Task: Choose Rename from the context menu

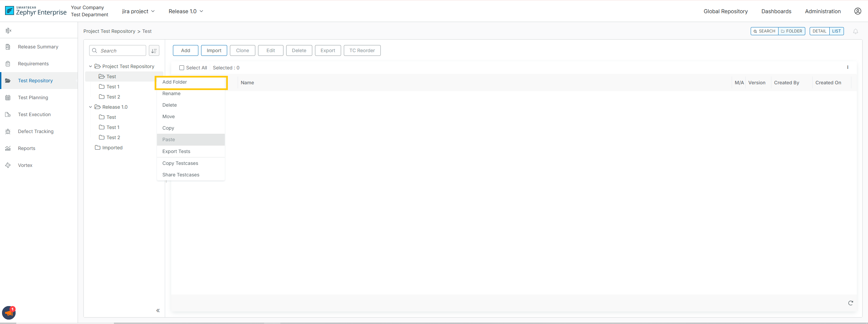Action: 171,93
